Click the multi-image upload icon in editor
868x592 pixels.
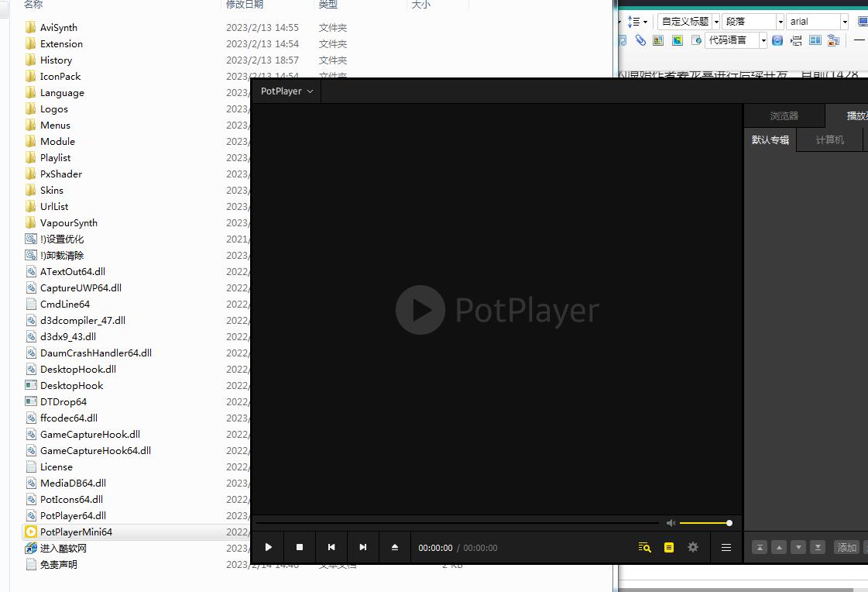(x=677, y=40)
